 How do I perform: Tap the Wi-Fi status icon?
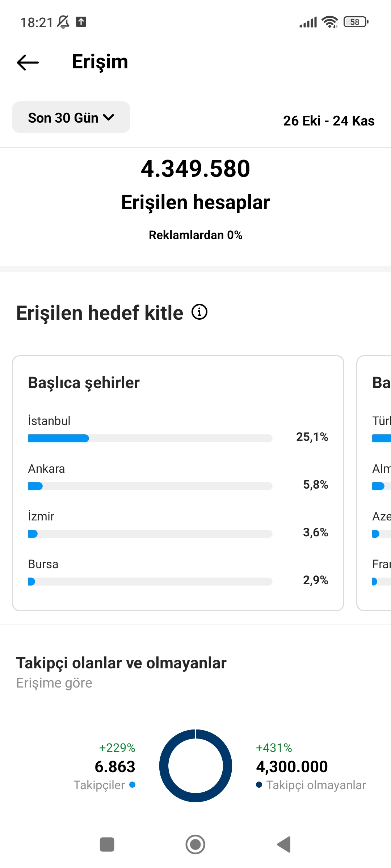click(x=330, y=22)
